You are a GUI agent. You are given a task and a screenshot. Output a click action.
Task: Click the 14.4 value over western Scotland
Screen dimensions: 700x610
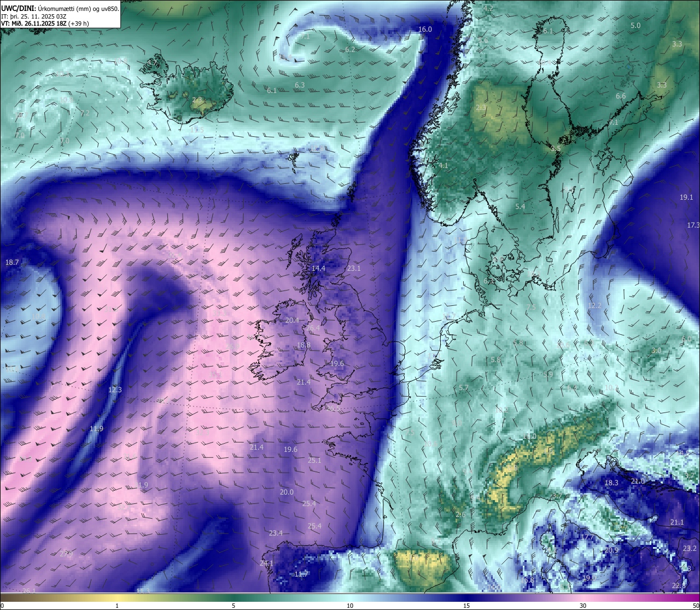(318, 269)
